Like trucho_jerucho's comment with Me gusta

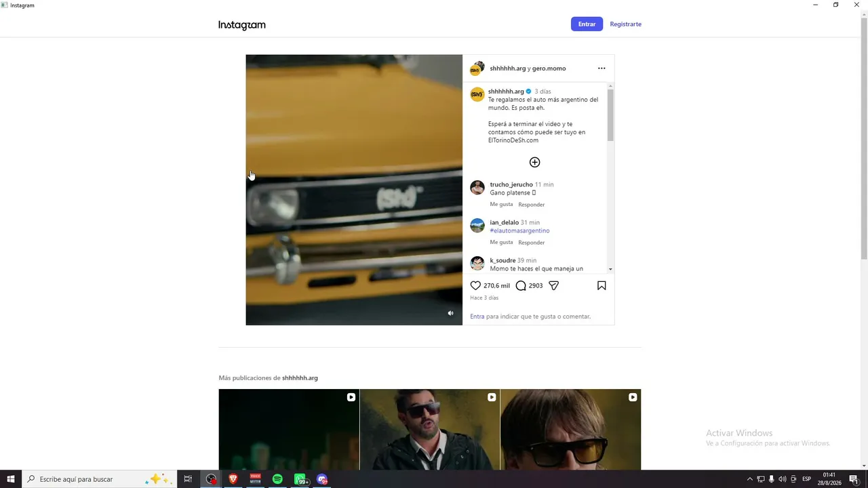click(501, 205)
